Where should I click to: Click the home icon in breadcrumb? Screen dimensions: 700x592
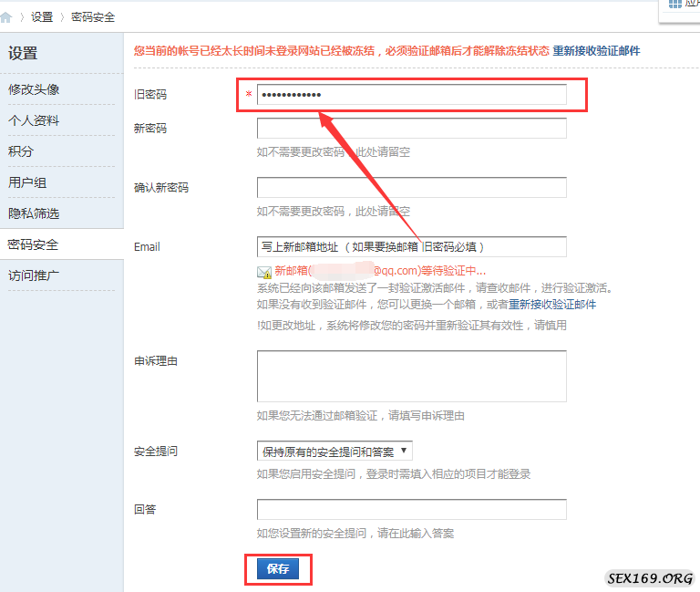pos(7,16)
